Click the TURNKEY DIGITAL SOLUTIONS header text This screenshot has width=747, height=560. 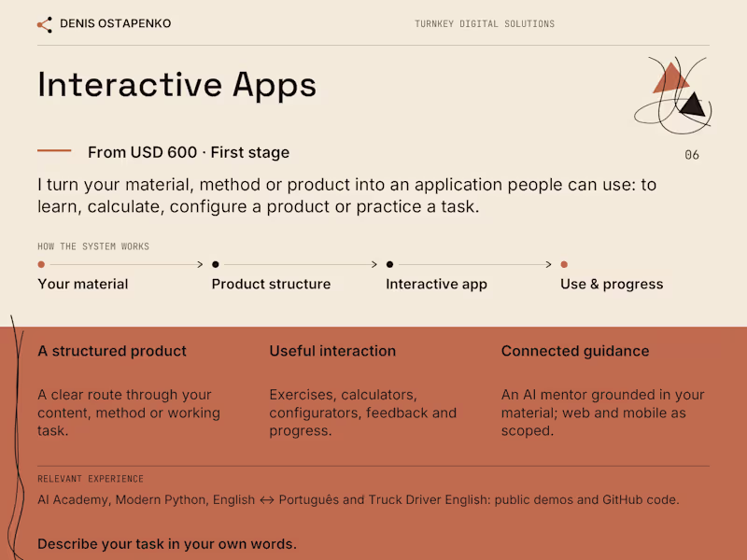485,24
